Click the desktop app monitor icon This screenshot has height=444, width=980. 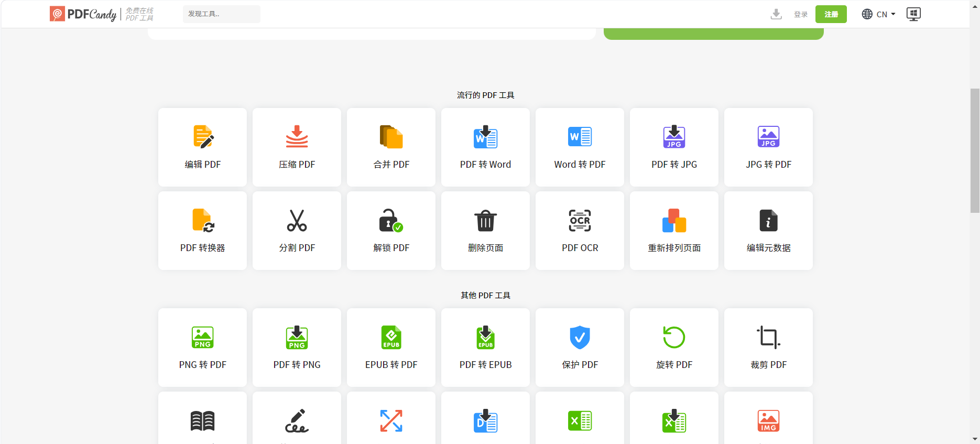(x=913, y=14)
